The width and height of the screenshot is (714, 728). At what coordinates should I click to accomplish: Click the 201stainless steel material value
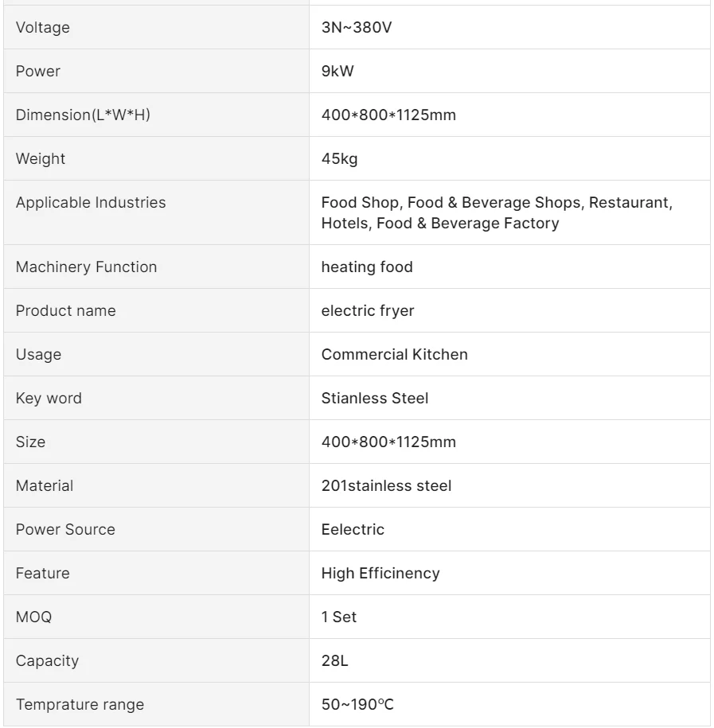386,485
